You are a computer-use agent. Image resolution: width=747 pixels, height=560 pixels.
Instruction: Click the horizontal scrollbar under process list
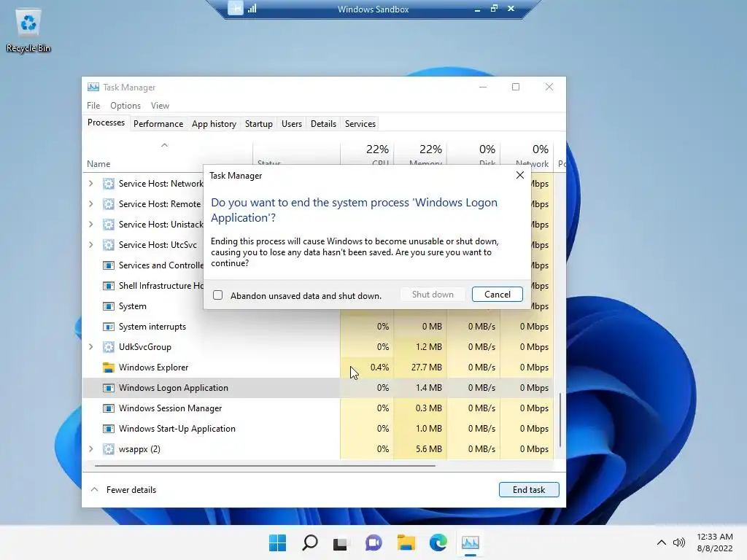click(x=265, y=466)
